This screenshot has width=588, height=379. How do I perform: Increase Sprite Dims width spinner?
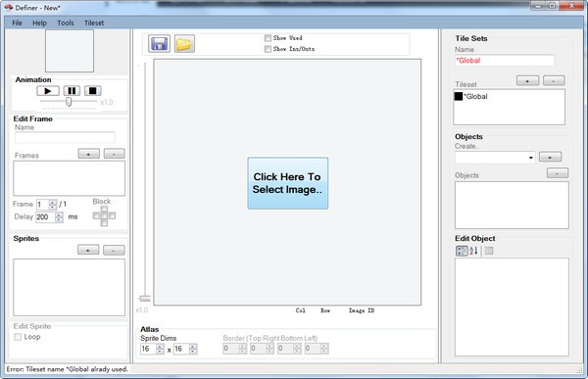(160, 347)
